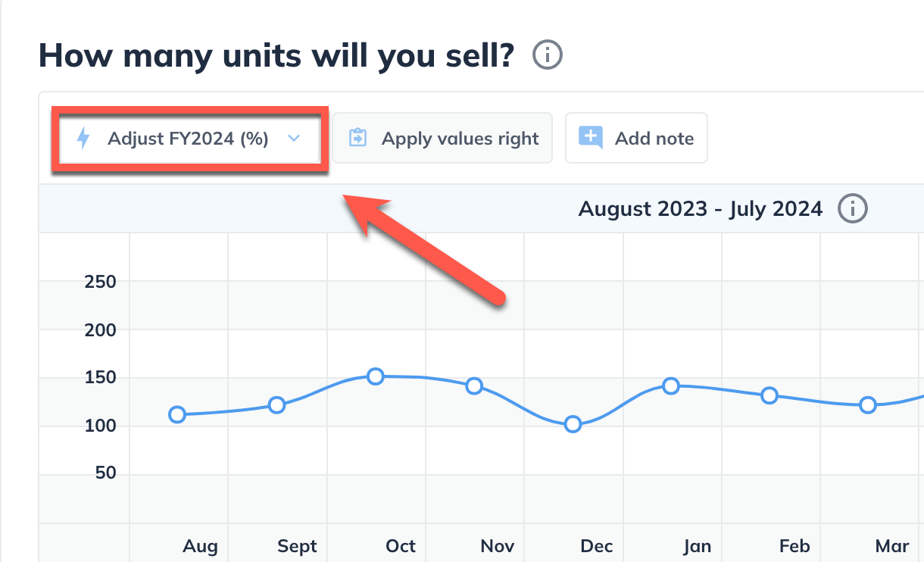Screen dimensions: 924x562
Task: Select the September data point
Action: [x=276, y=405]
